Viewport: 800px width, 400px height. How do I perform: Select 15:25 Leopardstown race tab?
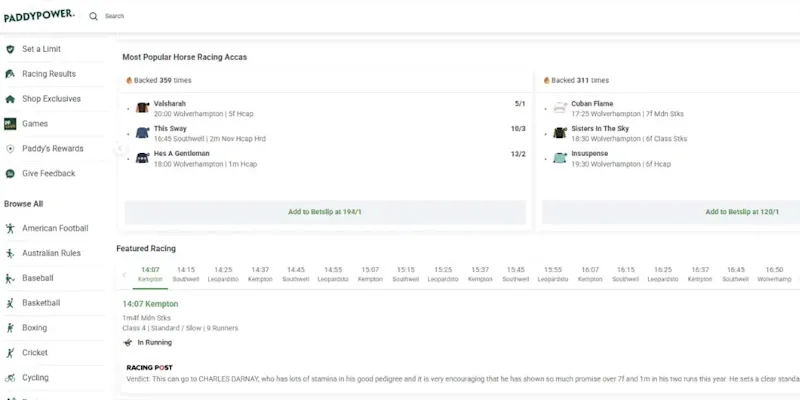coord(443,274)
